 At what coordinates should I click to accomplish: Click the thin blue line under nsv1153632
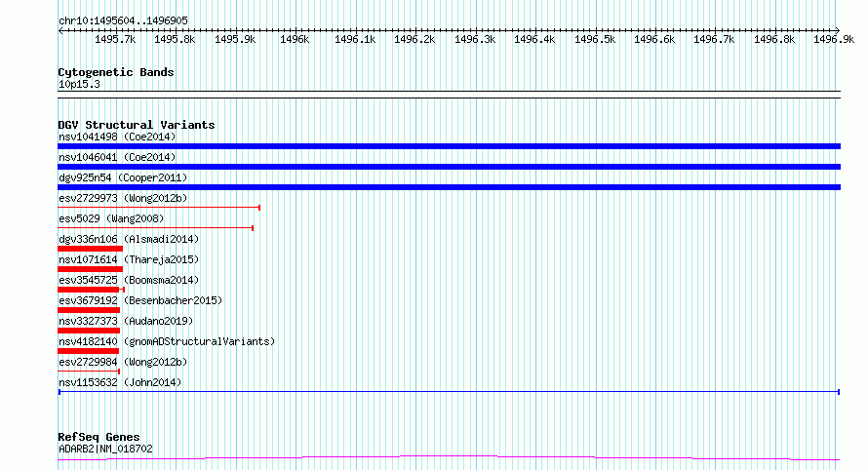pos(449,392)
